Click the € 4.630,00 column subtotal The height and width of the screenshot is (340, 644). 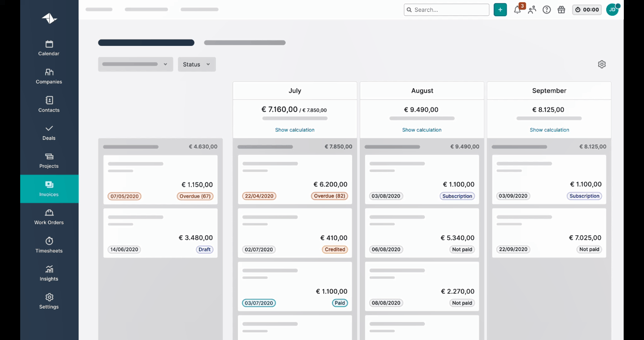click(203, 147)
